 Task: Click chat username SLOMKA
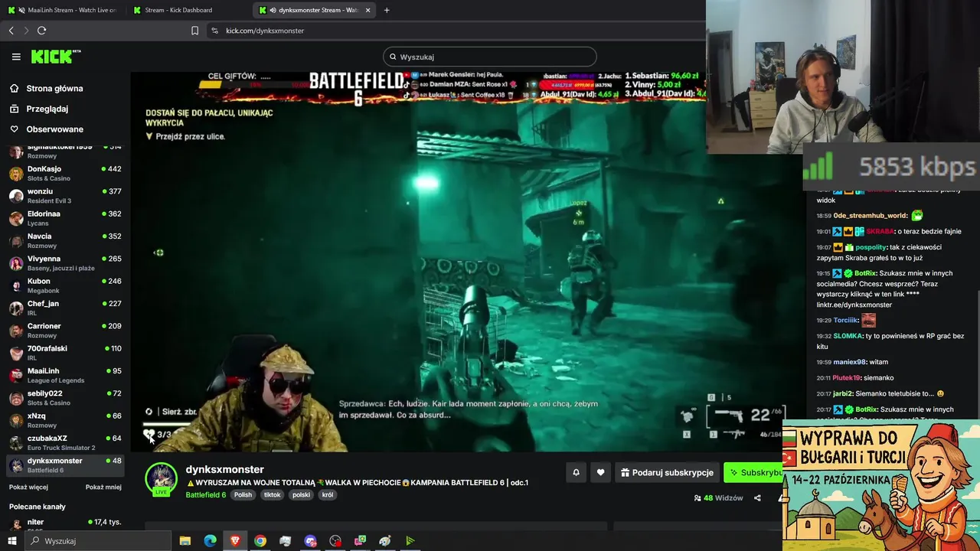pos(848,336)
